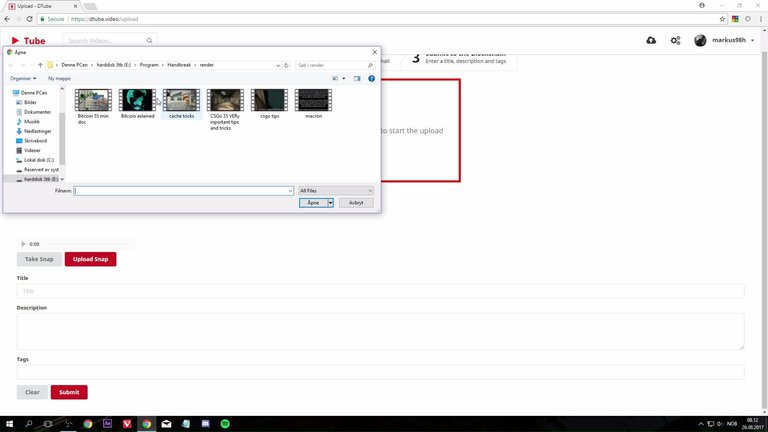This screenshot has width=768, height=432.
Task: Select the CSGo 35 VERy inportant tips video
Action: click(x=225, y=110)
